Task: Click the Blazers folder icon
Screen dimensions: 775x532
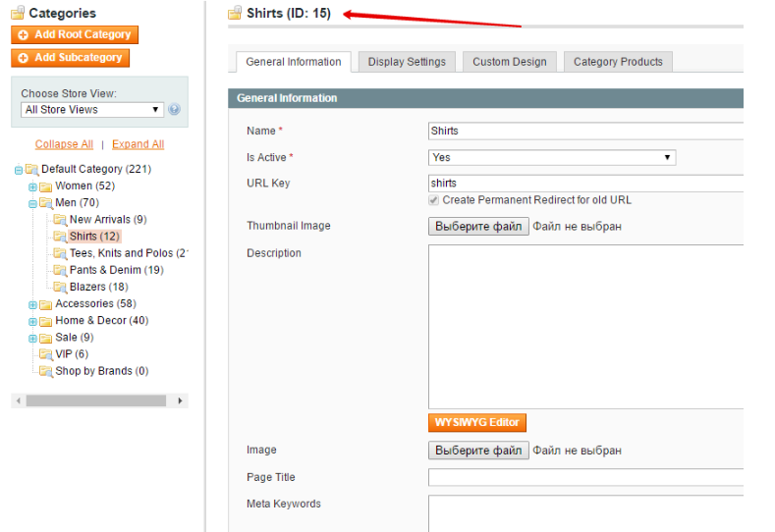Action: (x=60, y=288)
